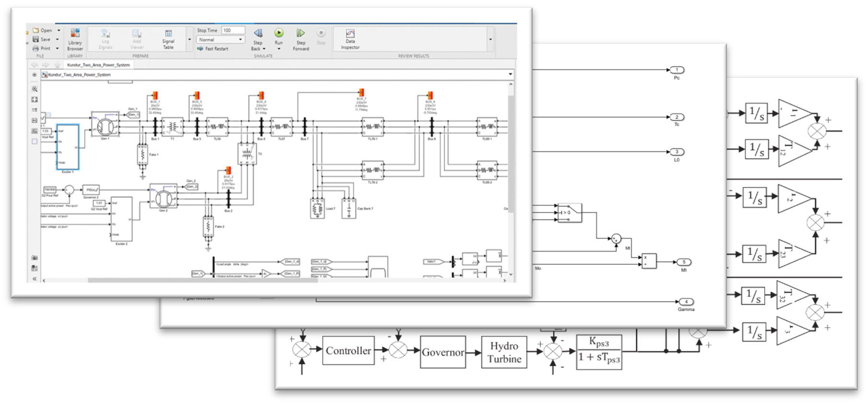The image size is (868, 404).
Task: Click the Stop Time input field
Action: pos(233,30)
